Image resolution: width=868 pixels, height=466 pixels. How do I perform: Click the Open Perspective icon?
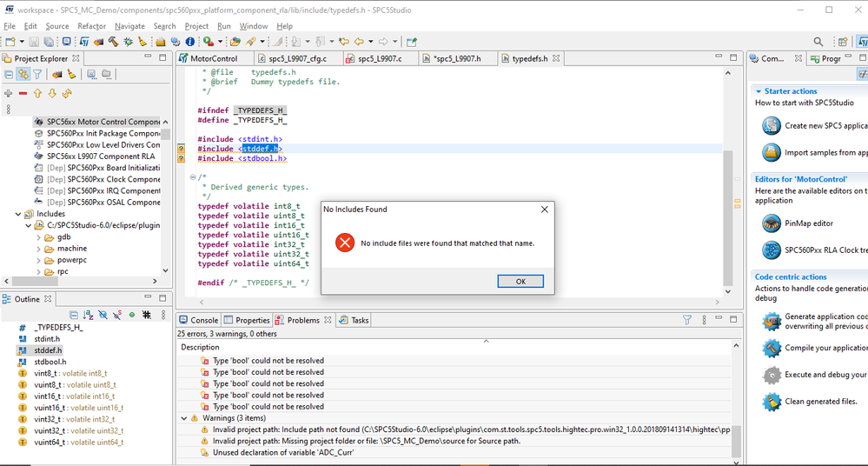pyautogui.click(x=843, y=42)
